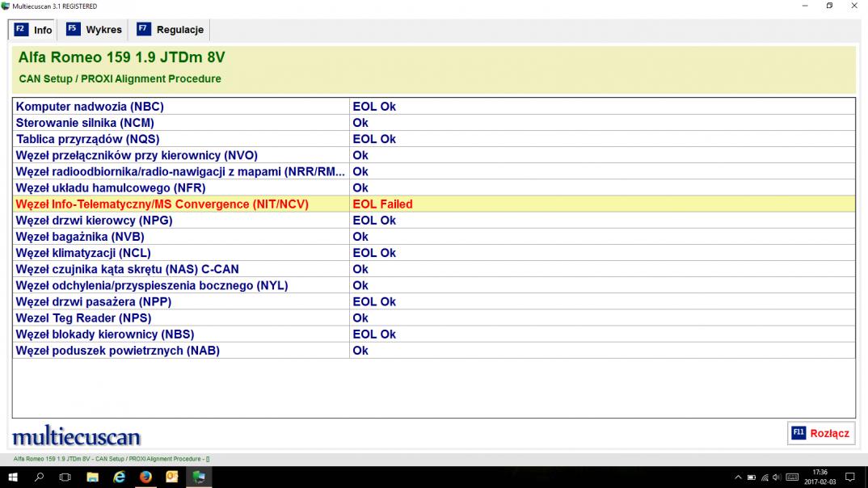The image size is (868, 488).
Task: Select Komputer nadwozia (NBC) row
Action: pos(433,106)
